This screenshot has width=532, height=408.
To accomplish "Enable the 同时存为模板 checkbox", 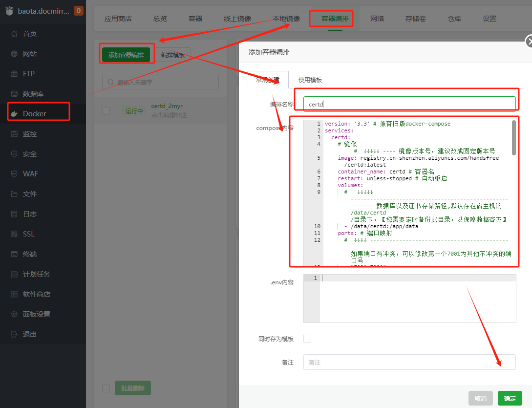I will click(307, 339).
